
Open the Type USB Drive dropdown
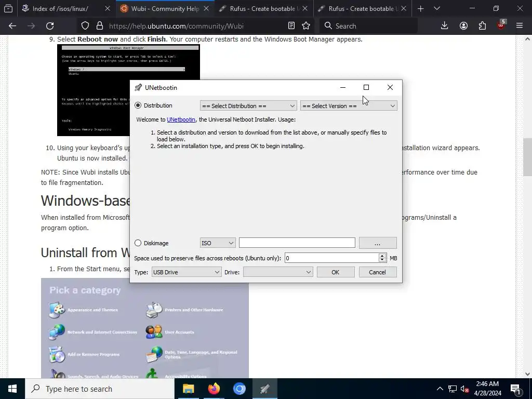(x=187, y=272)
